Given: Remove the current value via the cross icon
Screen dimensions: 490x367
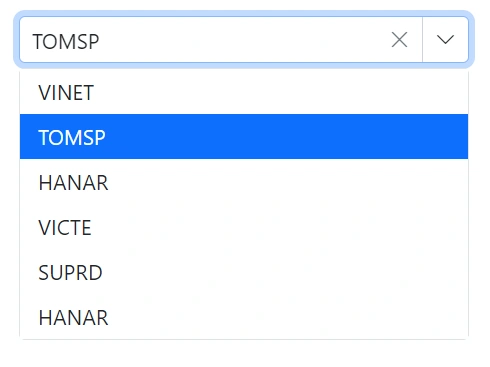Looking at the screenshot, I should (399, 40).
